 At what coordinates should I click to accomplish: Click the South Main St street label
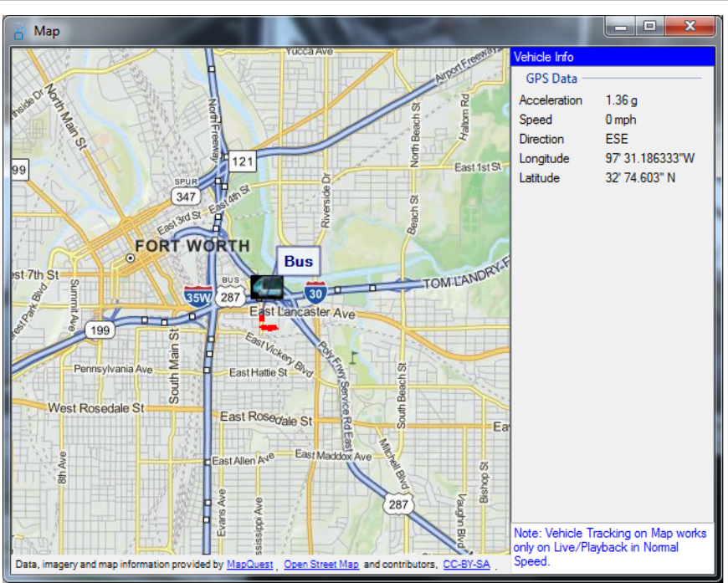pos(174,366)
